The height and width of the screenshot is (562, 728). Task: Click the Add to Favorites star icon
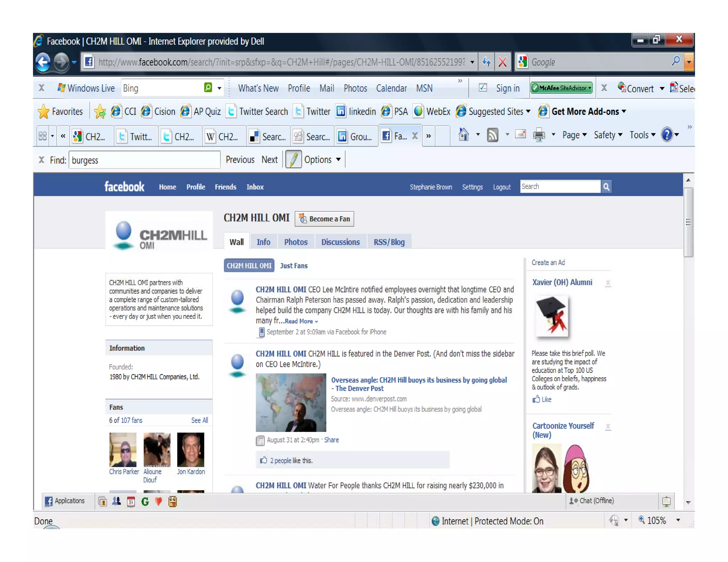point(100,112)
